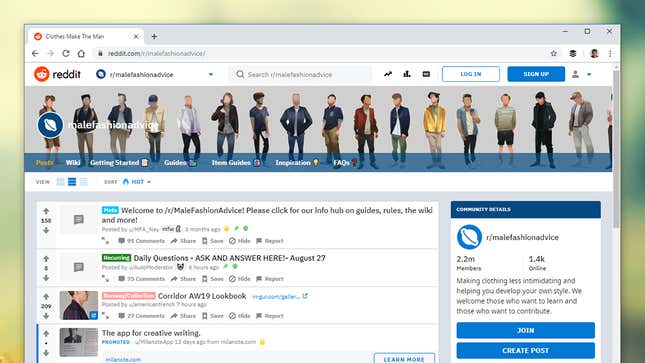Click the browser forward arrow
Viewport: 645px width, 363px height.
tap(51, 54)
